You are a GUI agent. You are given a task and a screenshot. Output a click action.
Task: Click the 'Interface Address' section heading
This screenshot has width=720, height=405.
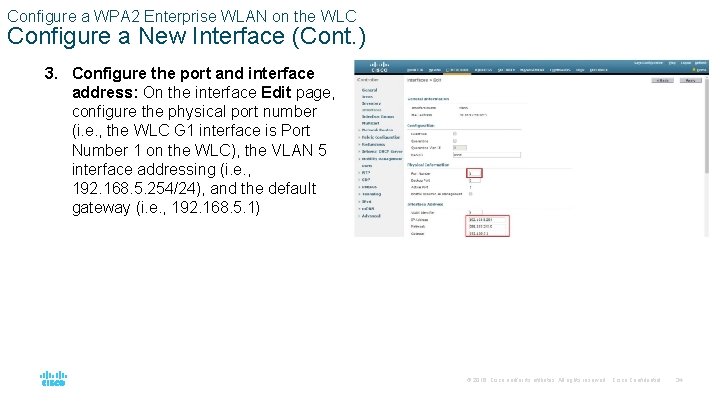(x=425, y=204)
